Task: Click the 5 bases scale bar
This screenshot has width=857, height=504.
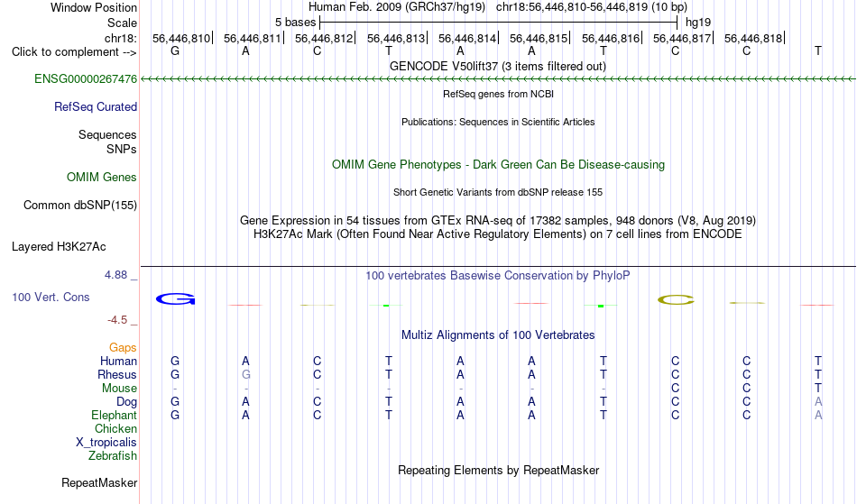Action: click(499, 23)
